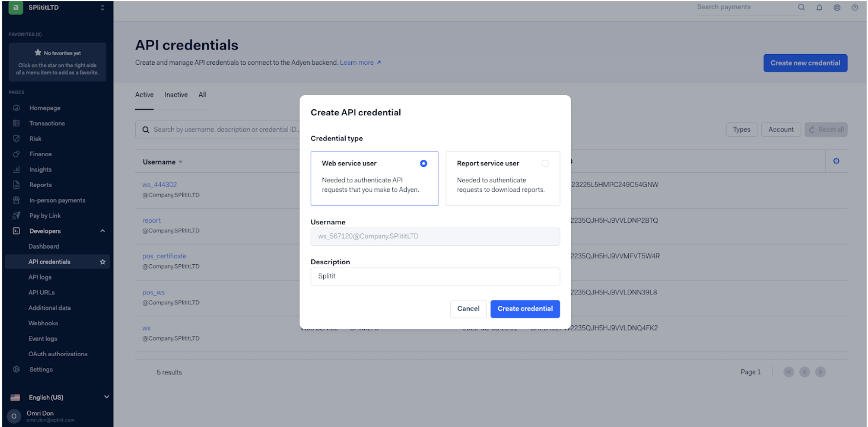Click the Reports document icon in sidebar
The image size is (868, 427).
(16, 185)
